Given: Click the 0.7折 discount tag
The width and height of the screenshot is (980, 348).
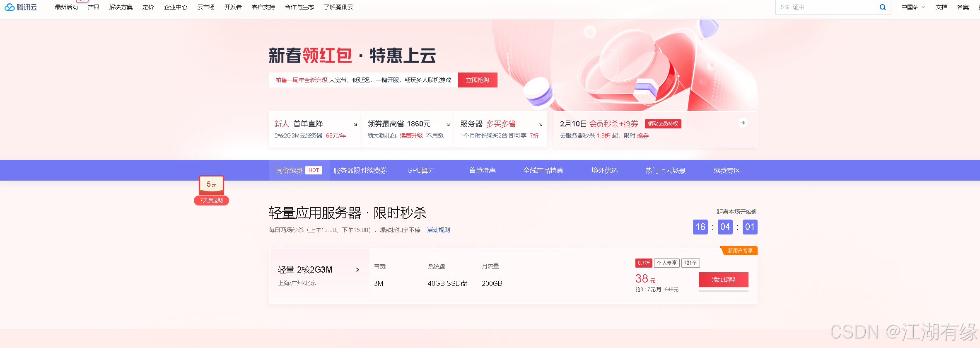Looking at the screenshot, I should [644, 263].
